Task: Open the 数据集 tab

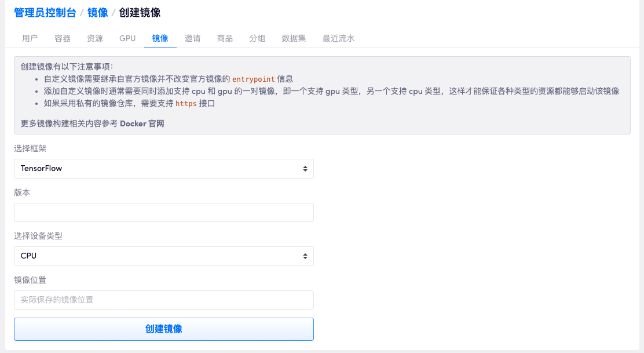Action: pos(294,38)
